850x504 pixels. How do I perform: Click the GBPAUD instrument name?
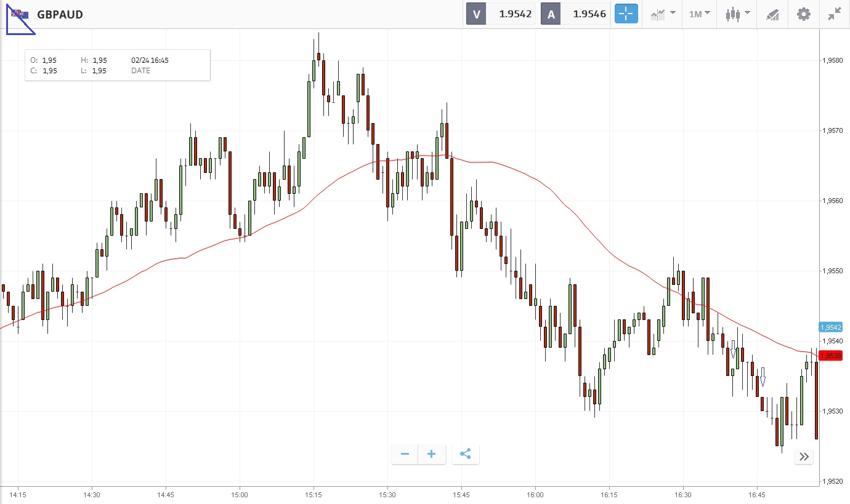60,15
